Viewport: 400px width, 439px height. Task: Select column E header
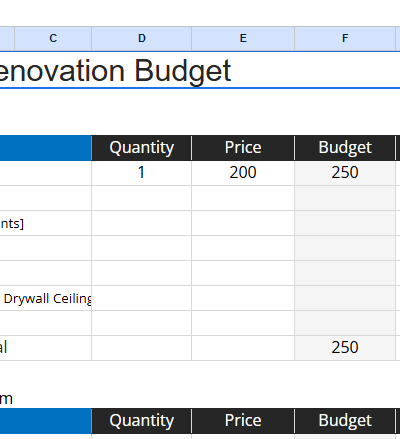pos(243,39)
